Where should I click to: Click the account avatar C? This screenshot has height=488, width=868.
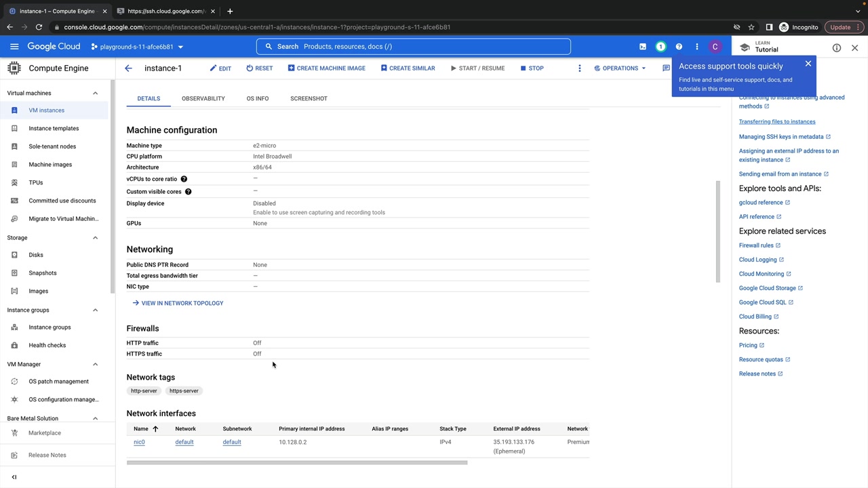(715, 47)
